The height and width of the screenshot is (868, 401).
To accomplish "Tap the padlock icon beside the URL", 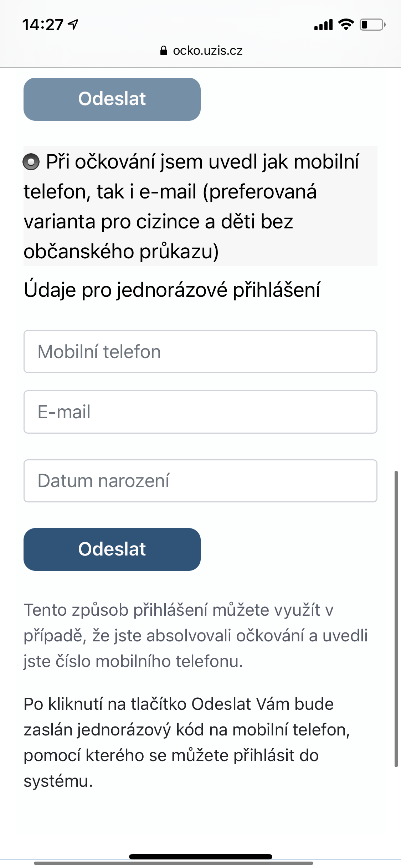I will point(164,51).
